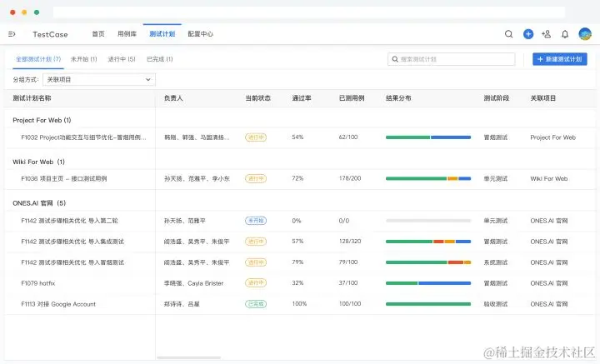Open plan F1142 测试步骤相关优化 导入集成测试
This screenshot has height=364, width=600.
[72, 242]
